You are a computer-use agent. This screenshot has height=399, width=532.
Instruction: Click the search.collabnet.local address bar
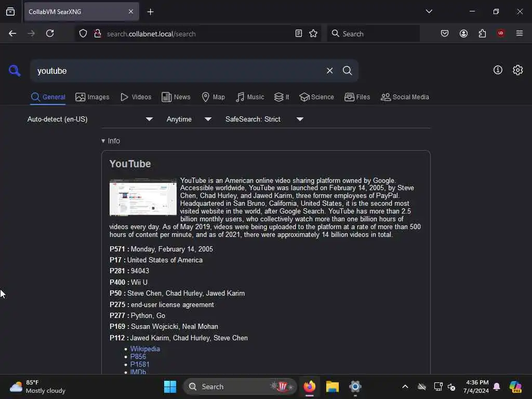[x=198, y=34]
